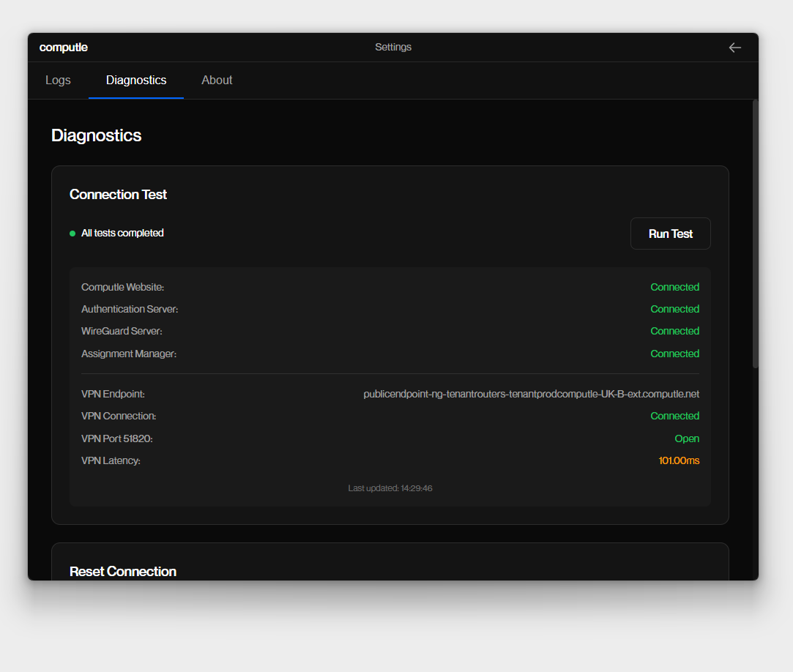Click the back arrow icon
This screenshot has height=672, width=793.
click(735, 48)
